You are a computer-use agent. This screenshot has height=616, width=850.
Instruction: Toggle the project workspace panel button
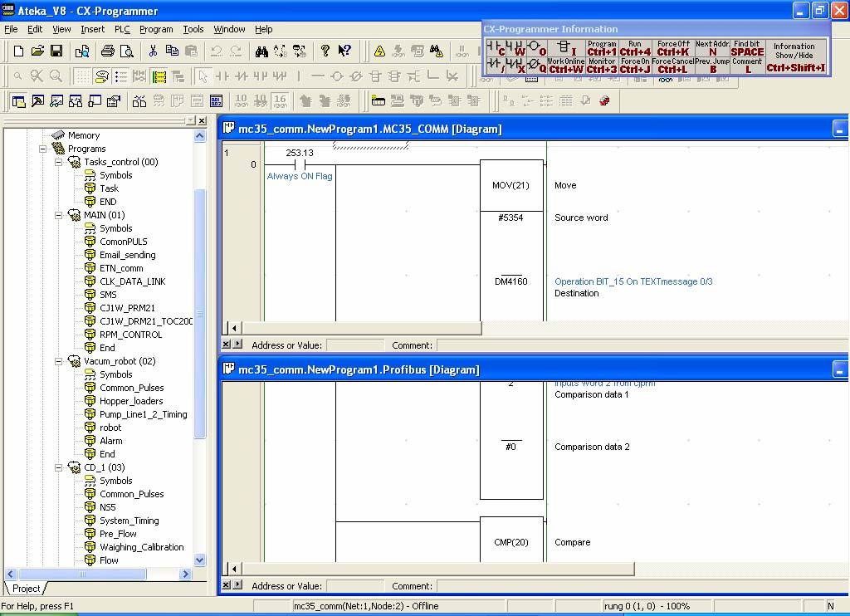18,100
